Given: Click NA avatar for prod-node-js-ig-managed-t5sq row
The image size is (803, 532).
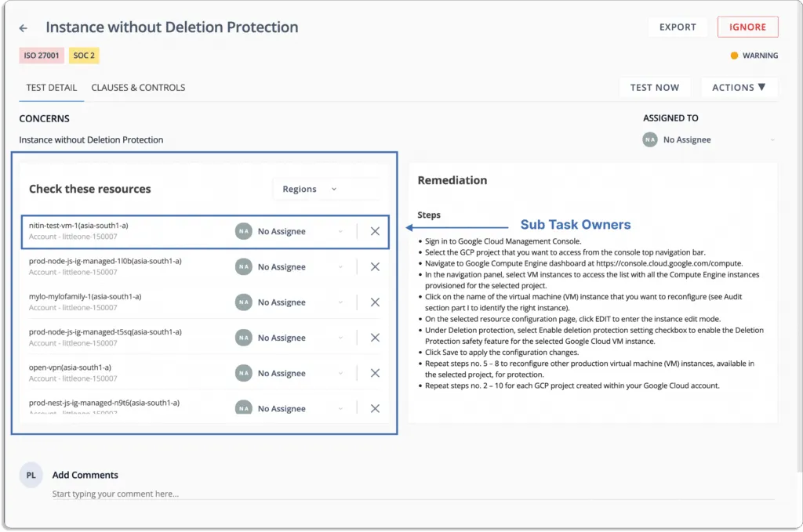Looking at the screenshot, I should (x=244, y=338).
